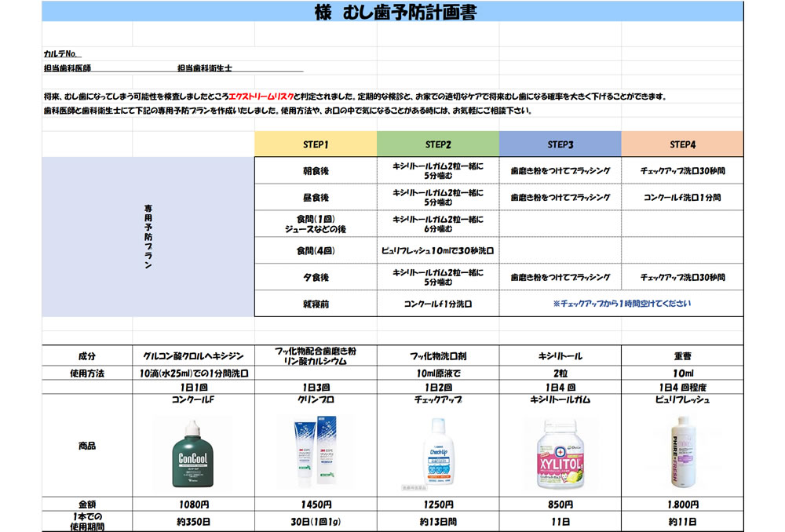Screen dimensions: 785x532
Task: Click the red エクストリームリスク text
Action: tap(261, 97)
